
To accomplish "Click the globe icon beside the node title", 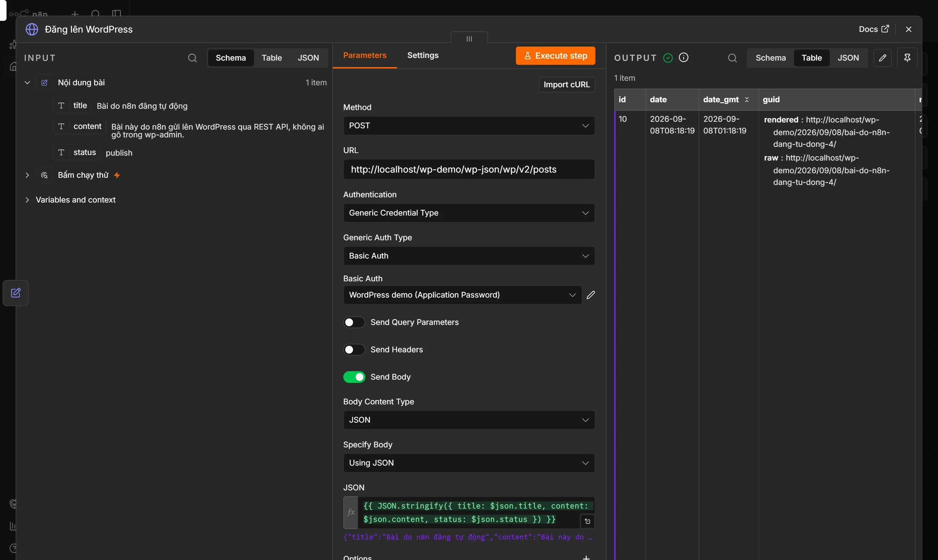I will click(x=32, y=29).
